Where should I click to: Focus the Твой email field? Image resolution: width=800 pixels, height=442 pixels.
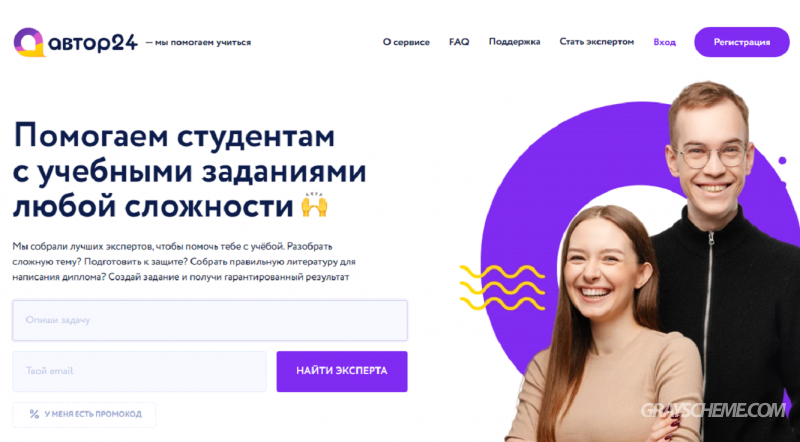pos(139,371)
